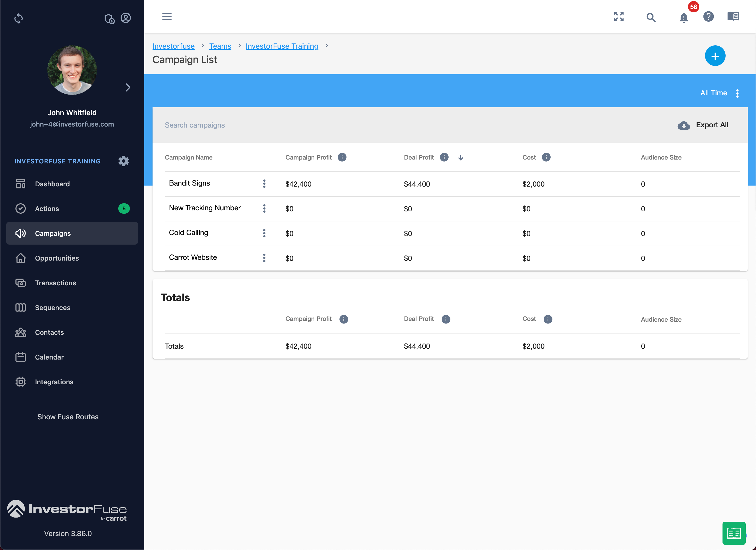Open Integrations from the sidebar
This screenshot has height=550, width=756.
pyautogui.click(x=54, y=381)
